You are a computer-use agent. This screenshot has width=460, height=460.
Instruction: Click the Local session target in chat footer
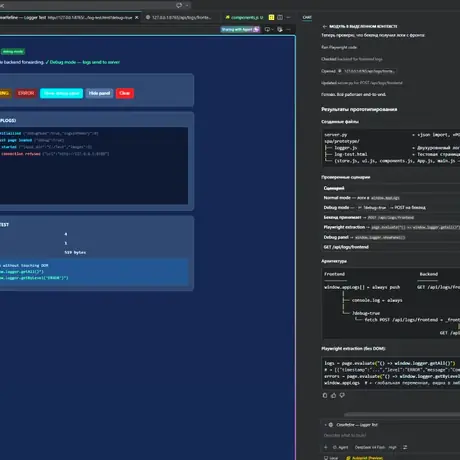pos(331,458)
